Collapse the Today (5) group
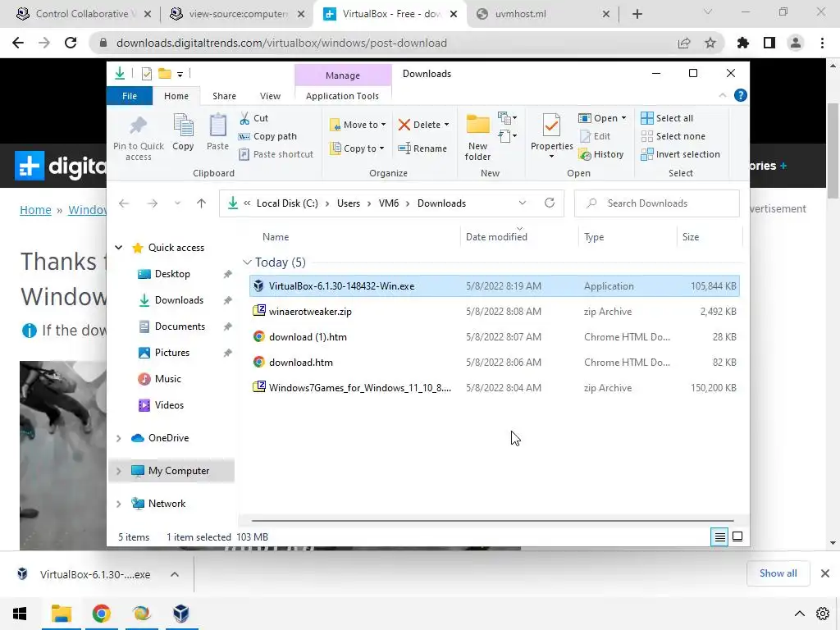 click(x=247, y=262)
